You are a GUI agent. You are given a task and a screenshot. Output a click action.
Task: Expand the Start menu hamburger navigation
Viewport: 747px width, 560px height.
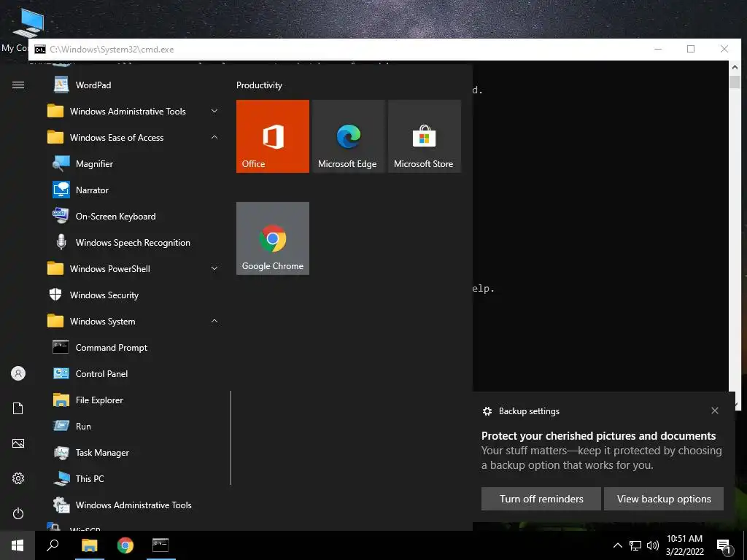pyautogui.click(x=18, y=85)
